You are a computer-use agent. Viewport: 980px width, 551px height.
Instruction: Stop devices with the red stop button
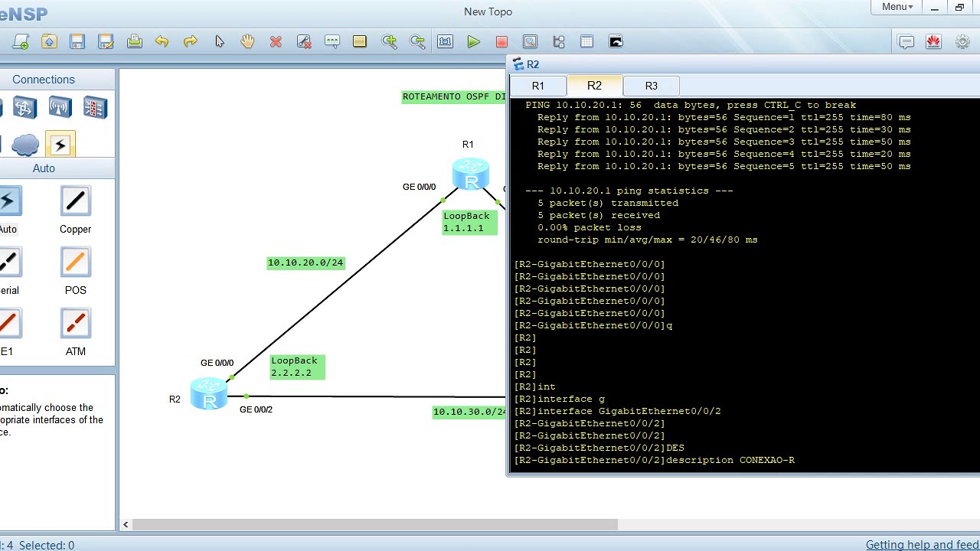point(501,42)
